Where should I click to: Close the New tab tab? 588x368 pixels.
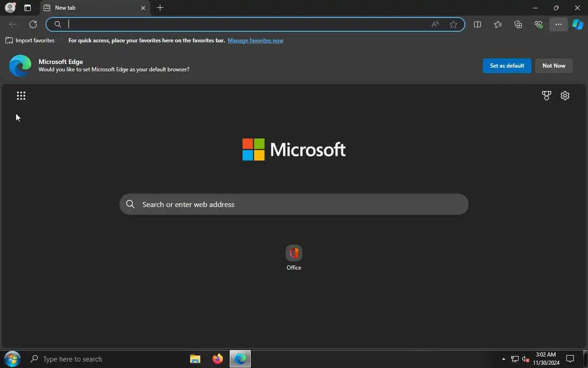tap(143, 8)
